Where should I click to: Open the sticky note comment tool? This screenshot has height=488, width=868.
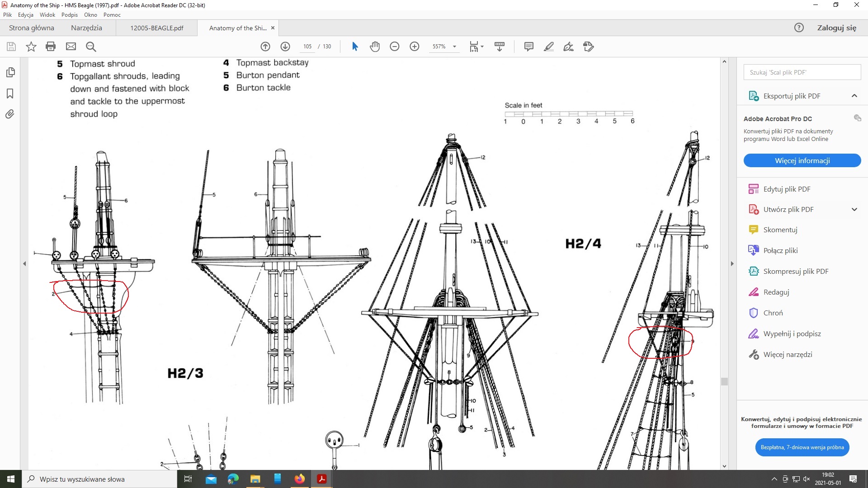(528, 47)
